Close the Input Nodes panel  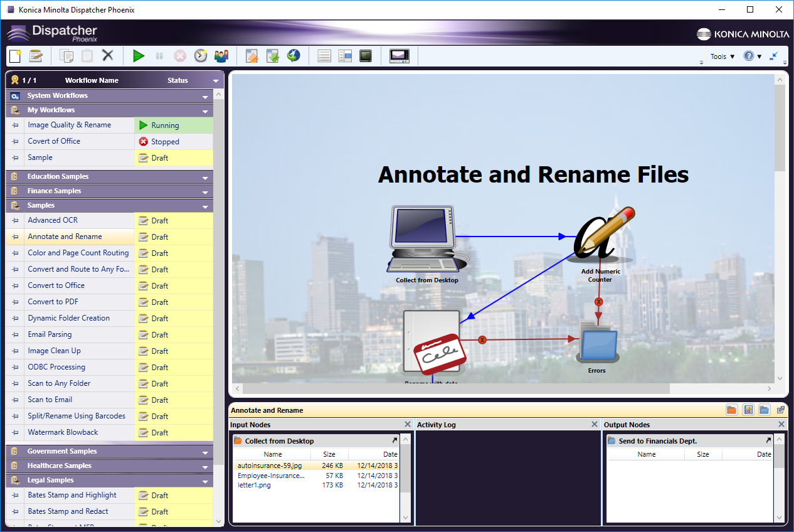408,425
